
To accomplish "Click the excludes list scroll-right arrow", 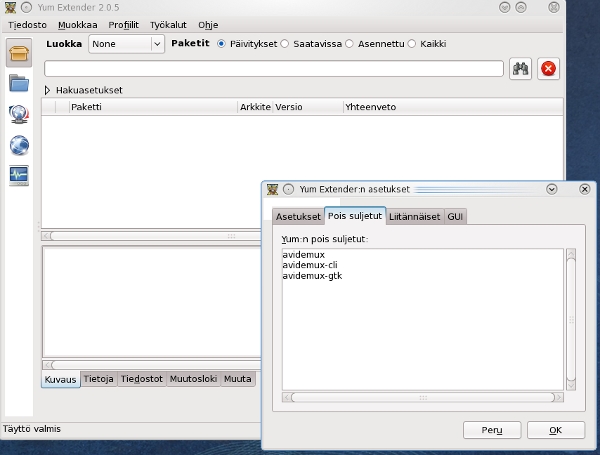I will click(x=559, y=398).
